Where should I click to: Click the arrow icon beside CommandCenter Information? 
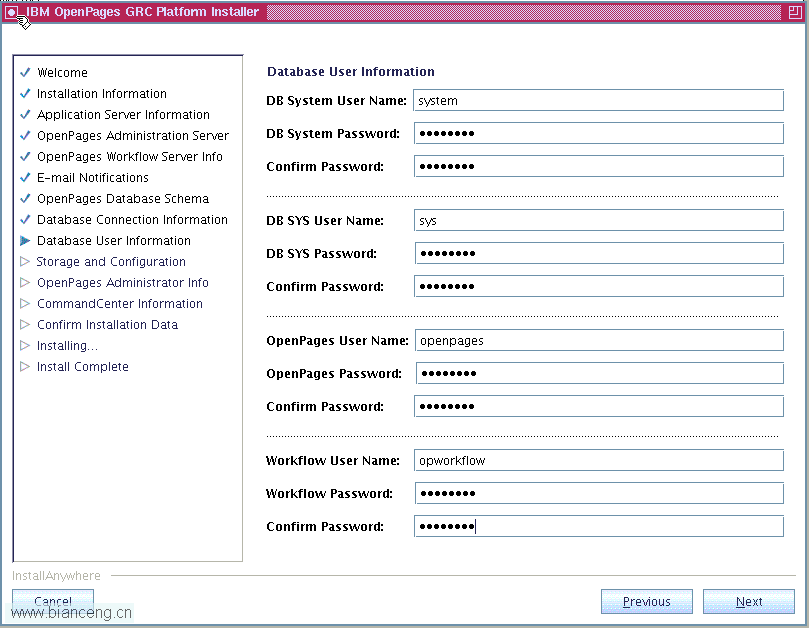pos(25,303)
